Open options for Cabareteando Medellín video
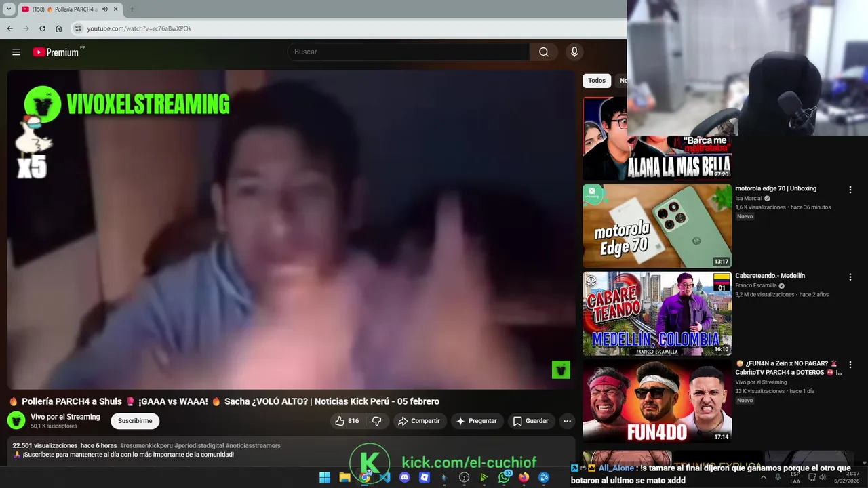This screenshot has width=868, height=488. pos(850,277)
